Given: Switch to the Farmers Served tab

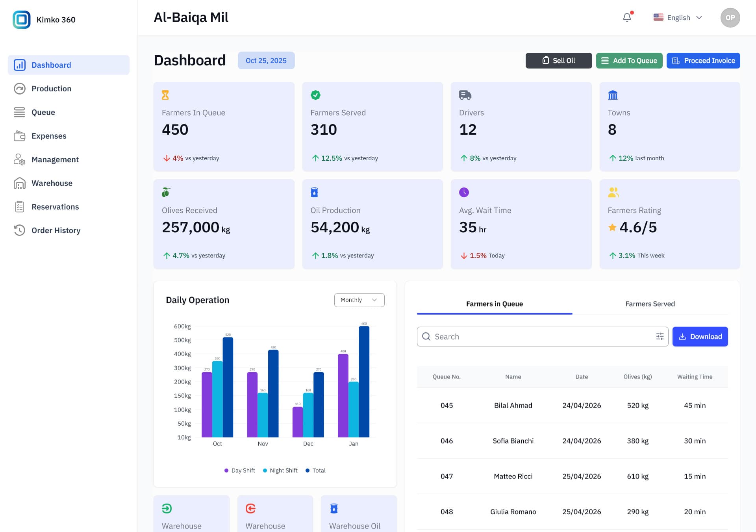Looking at the screenshot, I should pyautogui.click(x=650, y=304).
